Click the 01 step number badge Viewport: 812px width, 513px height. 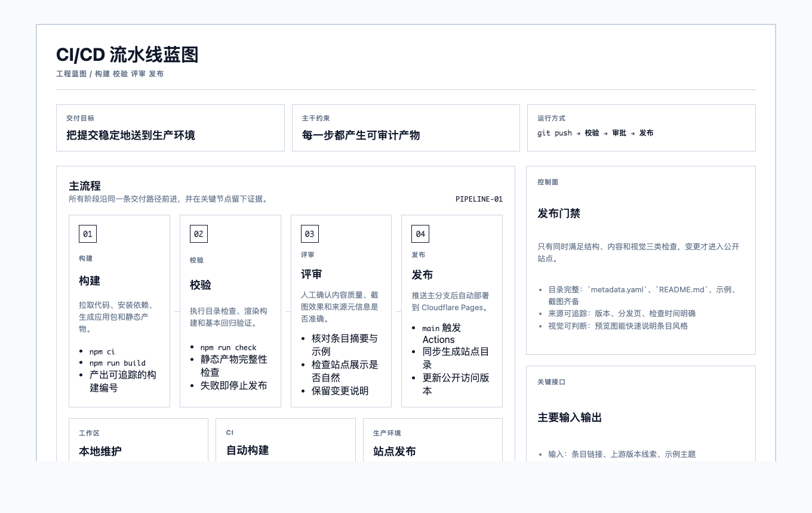click(x=88, y=234)
